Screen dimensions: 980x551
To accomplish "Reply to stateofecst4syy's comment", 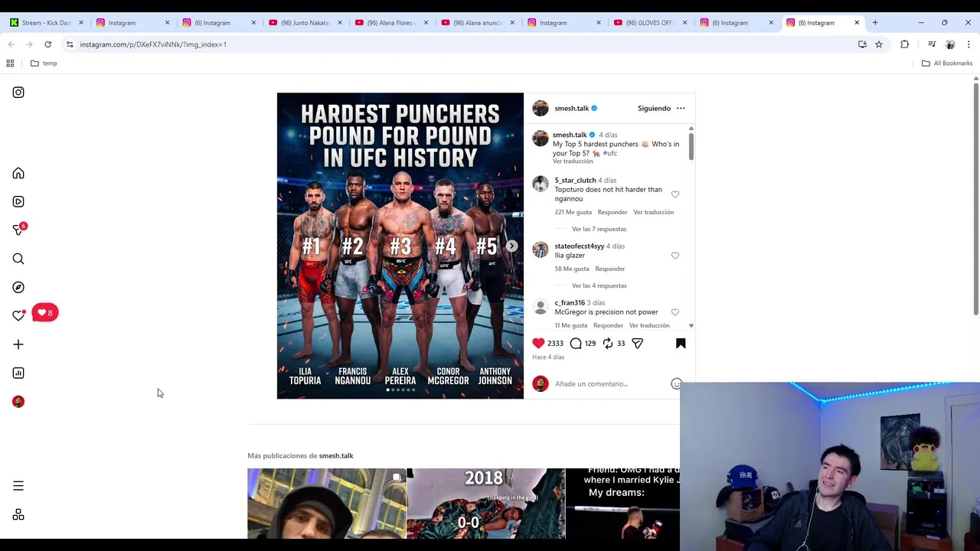I will point(610,269).
